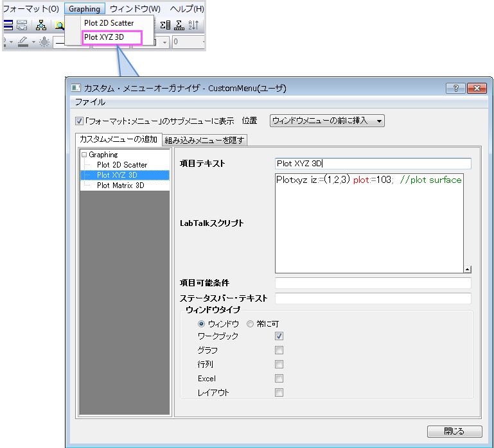Switch to 組み込みメニューを隠す tab
This screenshot has height=448, width=494.
[x=204, y=141]
